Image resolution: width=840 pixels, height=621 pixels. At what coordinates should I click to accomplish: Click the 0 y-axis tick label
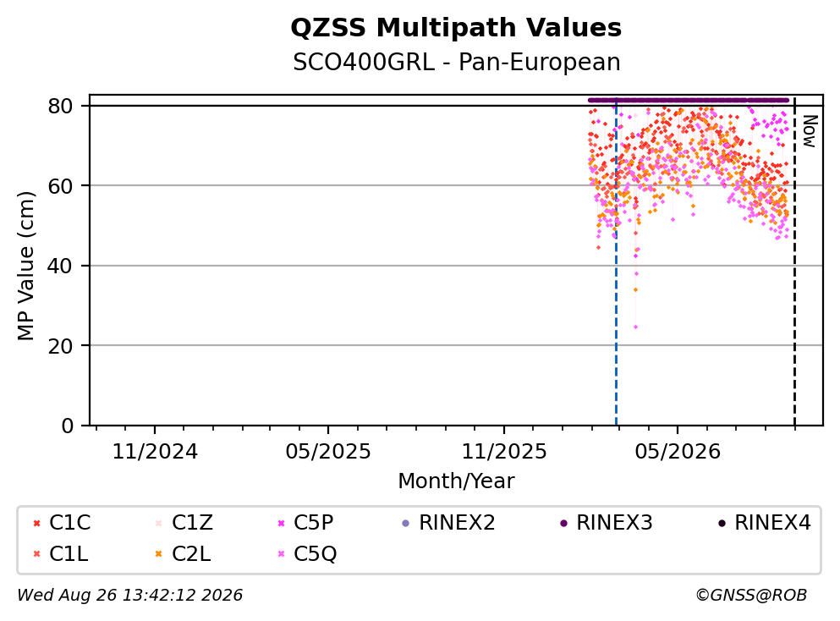(x=68, y=426)
